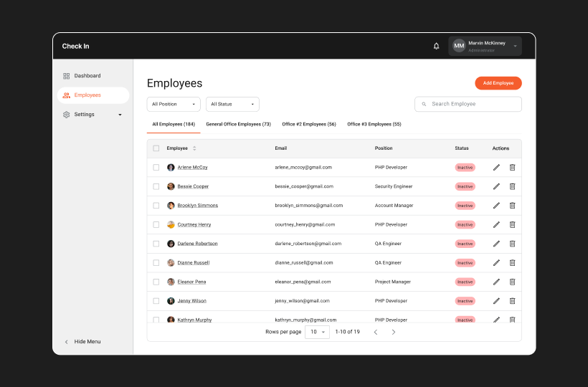
Task: Go to next page arrow
Action: [393, 332]
